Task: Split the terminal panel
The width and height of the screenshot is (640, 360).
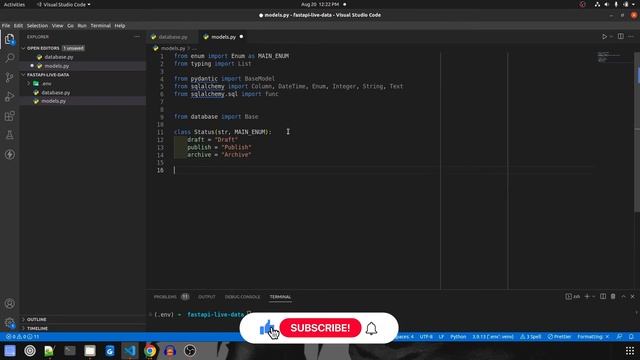Action: [x=603, y=296]
